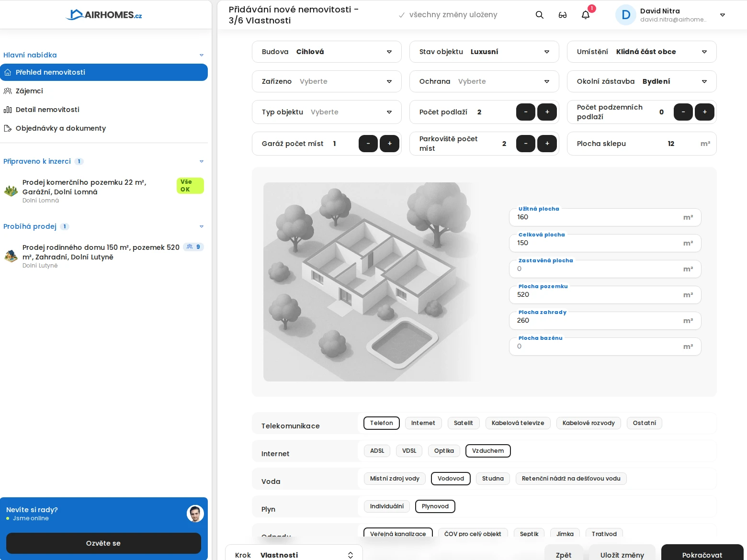Enable the Satelit telecommunication chip
Screen dimensions: 747x560
(x=463, y=423)
